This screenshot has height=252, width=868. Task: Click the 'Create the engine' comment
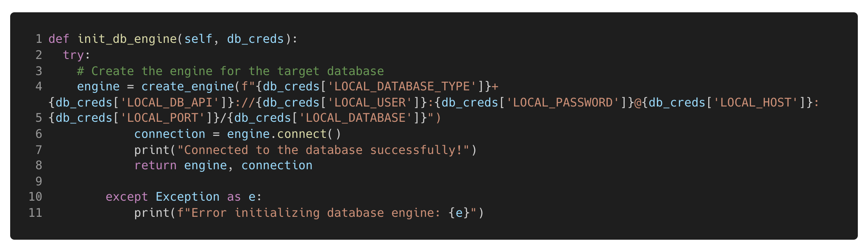pos(230,71)
